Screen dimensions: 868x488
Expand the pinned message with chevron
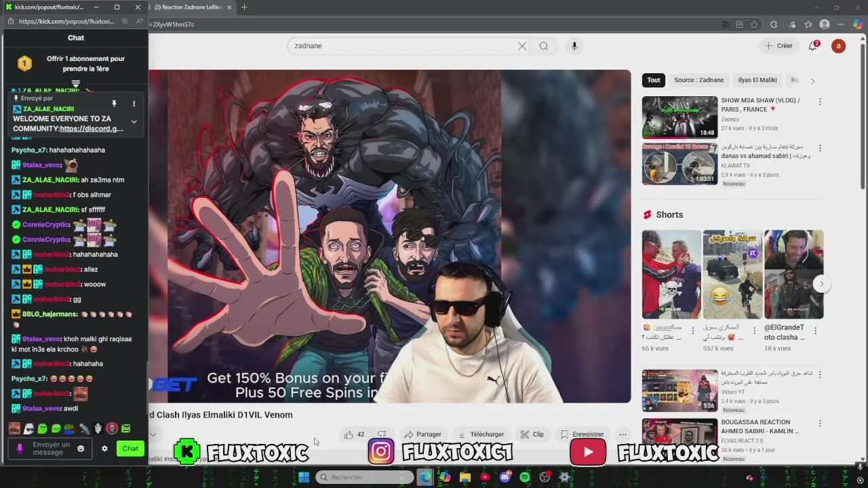coord(134,122)
